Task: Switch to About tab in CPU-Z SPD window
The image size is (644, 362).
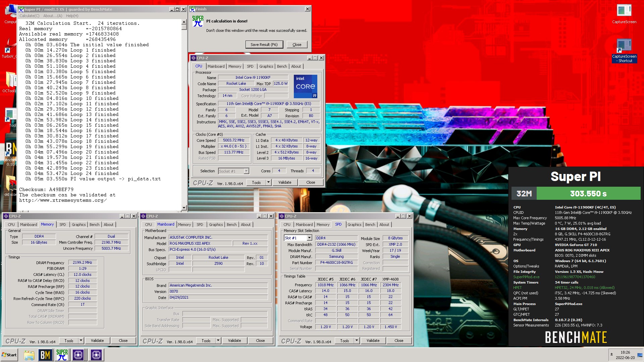Action: point(384,225)
